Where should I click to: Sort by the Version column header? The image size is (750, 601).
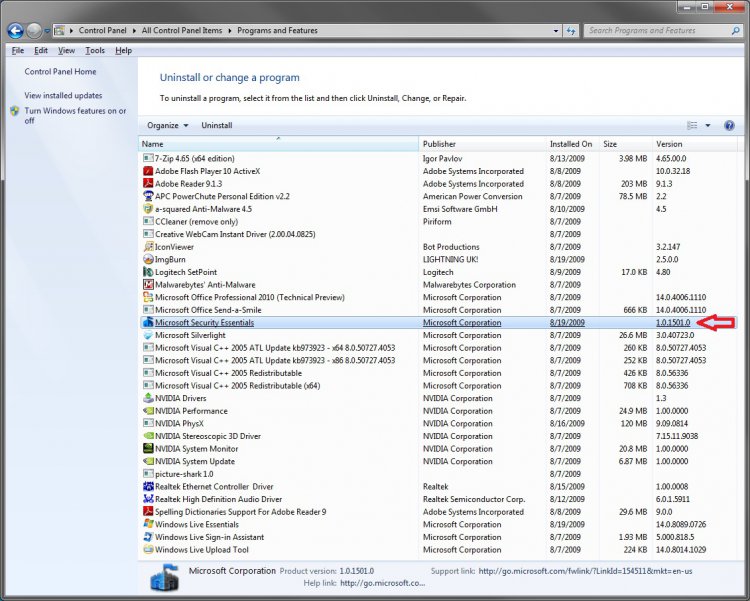pyautogui.click(x=695, y=144)
